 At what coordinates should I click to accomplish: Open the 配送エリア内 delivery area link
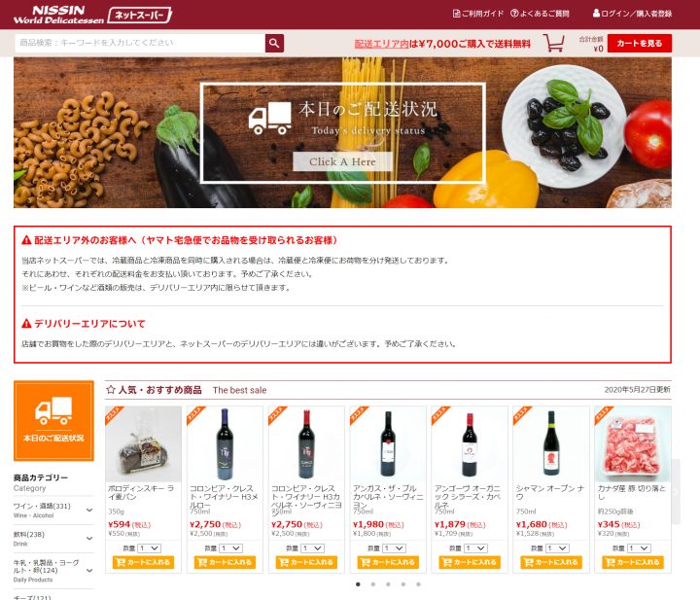pyautogui.click(x=382, y=44)
